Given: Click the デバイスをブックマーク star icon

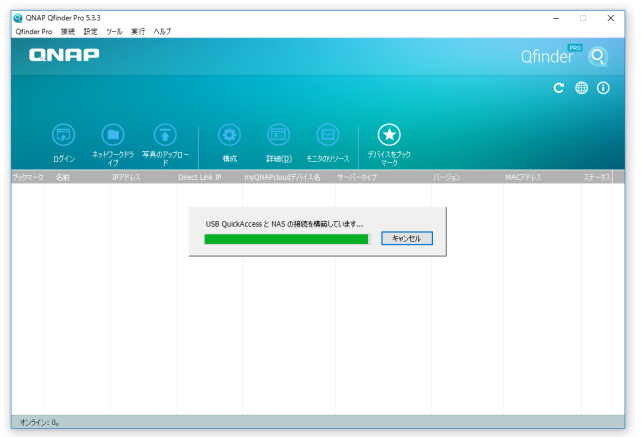Looking at the screenshot, I should point(389,135).
